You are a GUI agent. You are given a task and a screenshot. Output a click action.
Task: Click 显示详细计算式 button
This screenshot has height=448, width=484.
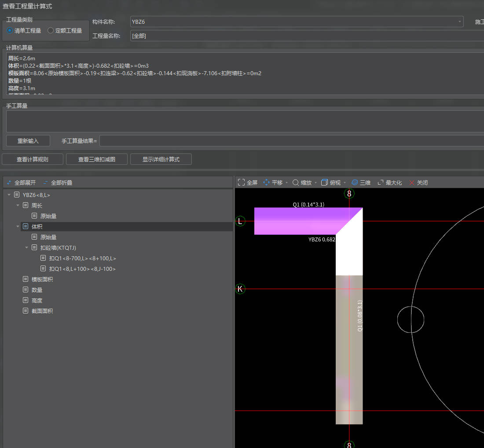coord(161,160)
